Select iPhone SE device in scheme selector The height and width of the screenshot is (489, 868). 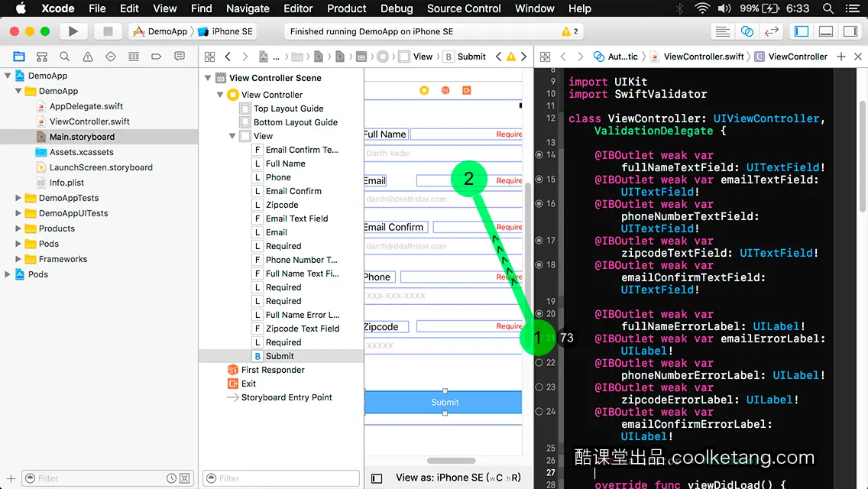coord(226,31)
